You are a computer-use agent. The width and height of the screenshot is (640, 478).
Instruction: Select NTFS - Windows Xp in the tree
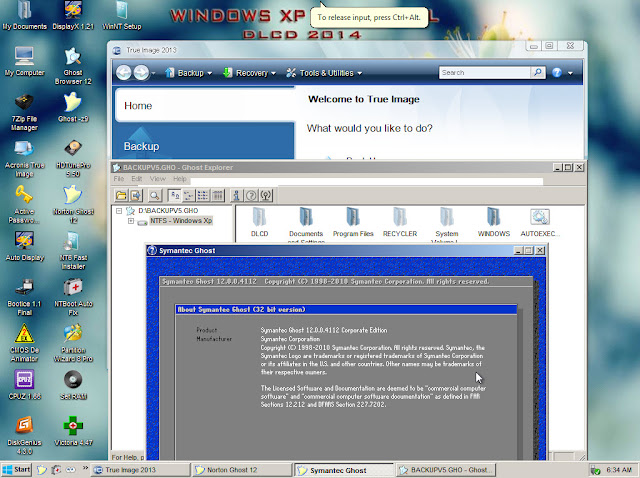click(181, 221)
